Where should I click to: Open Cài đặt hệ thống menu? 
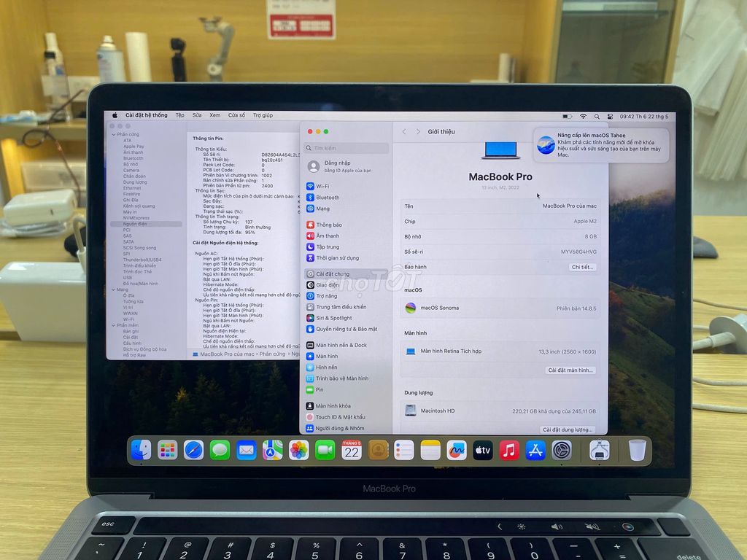click(x=146, y=115)
